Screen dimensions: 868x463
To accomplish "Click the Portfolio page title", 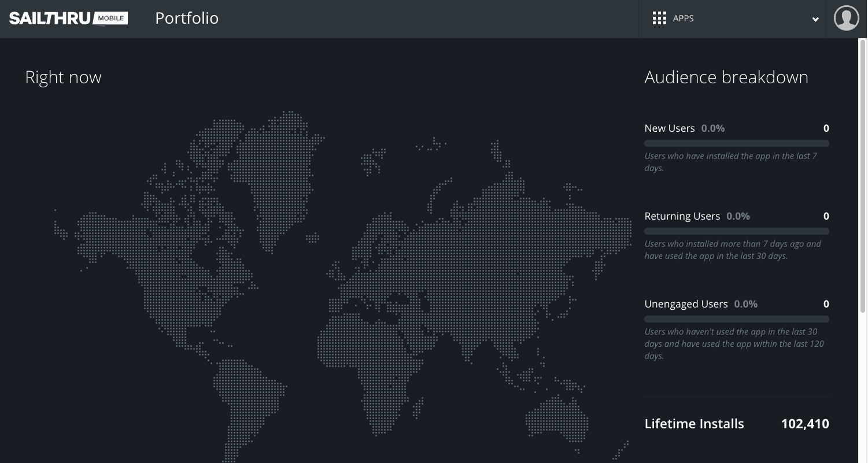I will [x=187, y=18].
